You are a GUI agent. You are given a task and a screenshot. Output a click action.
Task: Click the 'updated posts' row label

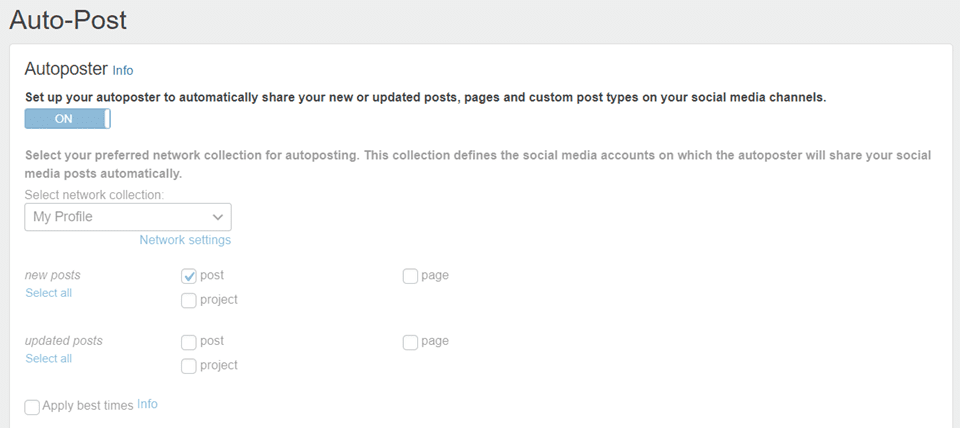pos(63,341)
